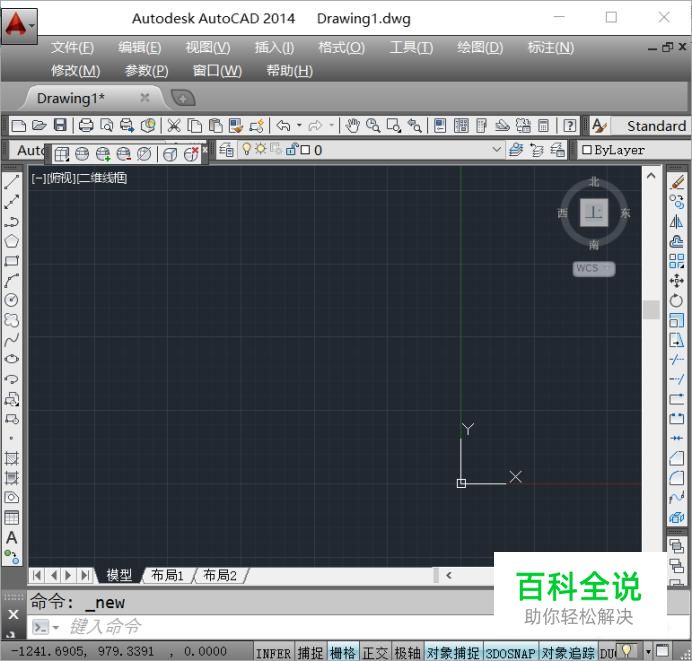Click the Cut scissors icon
The width and height of the screenshot is (692, 661).
pyautogui.click(x=174, y=125)
